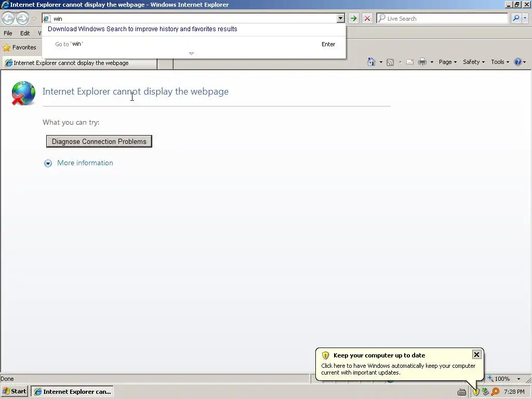Image resolution: width=532 pixels, height=399 pixels.
Task: Open a new blank tab
Action: point(166,63)
